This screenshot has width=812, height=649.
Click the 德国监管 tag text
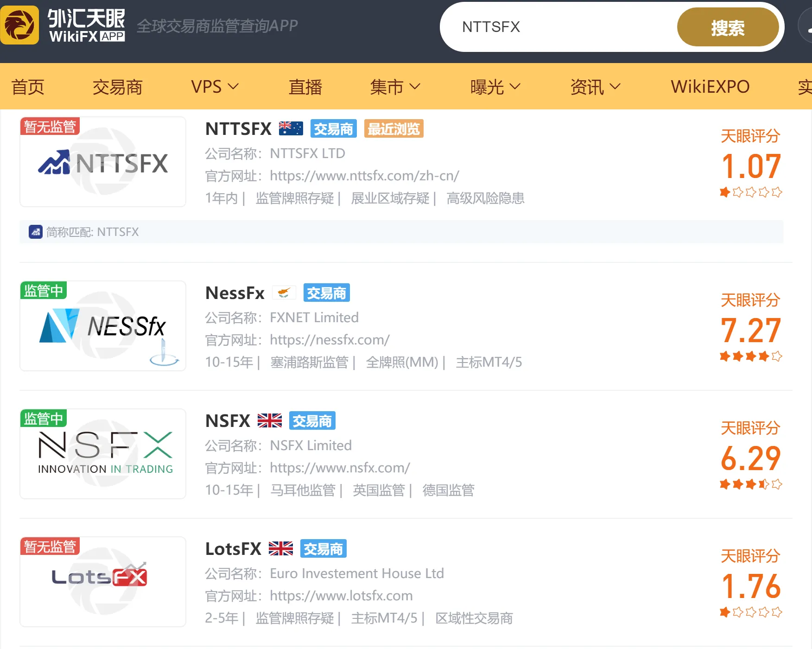tap(448, 490)
